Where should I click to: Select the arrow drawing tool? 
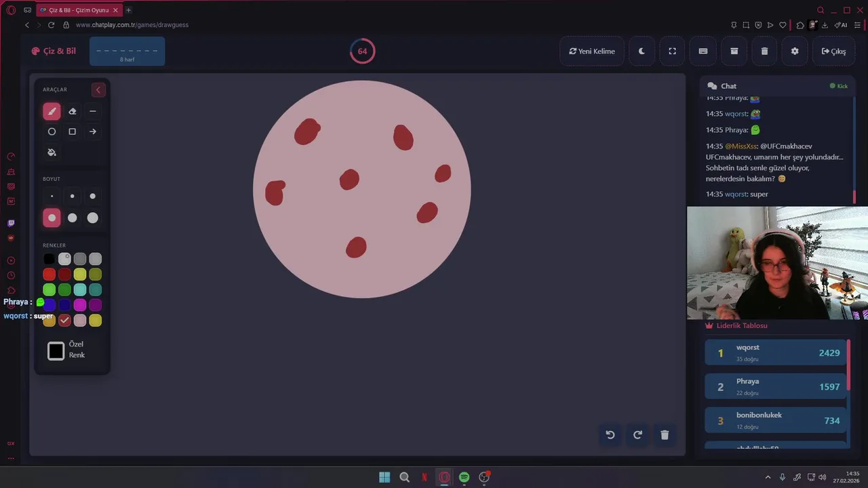tap(93, 131)
